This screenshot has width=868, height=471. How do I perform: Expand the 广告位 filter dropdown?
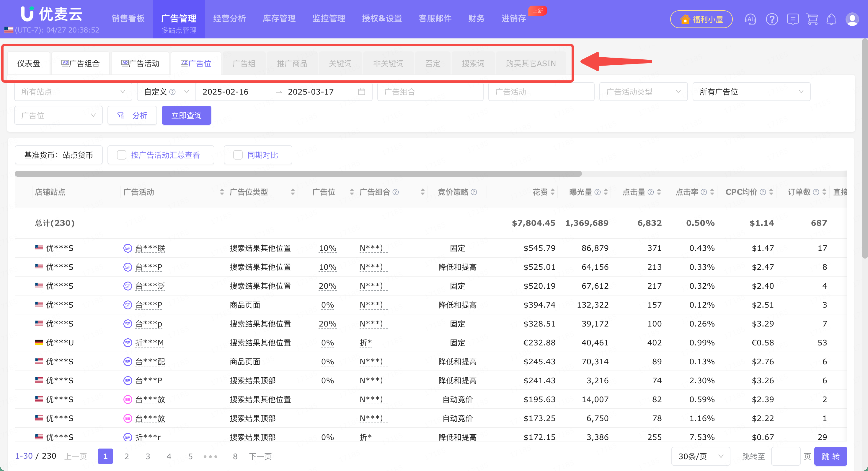click(58, 115)
